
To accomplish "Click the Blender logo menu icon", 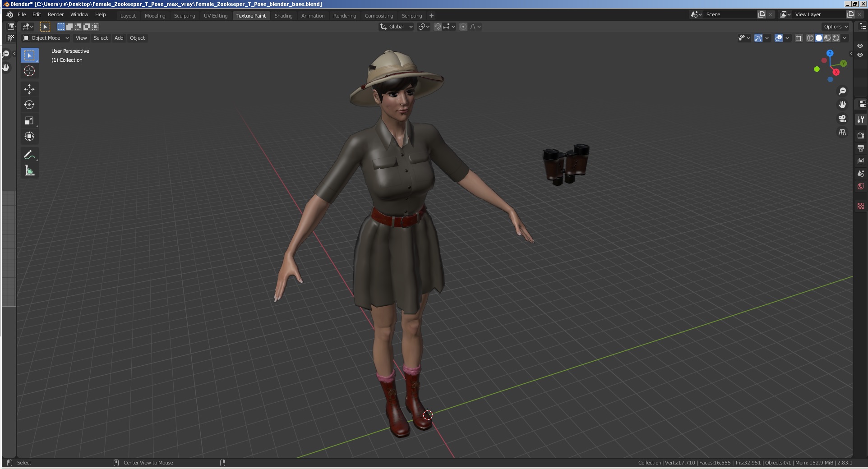I will (x=9, y=14).
